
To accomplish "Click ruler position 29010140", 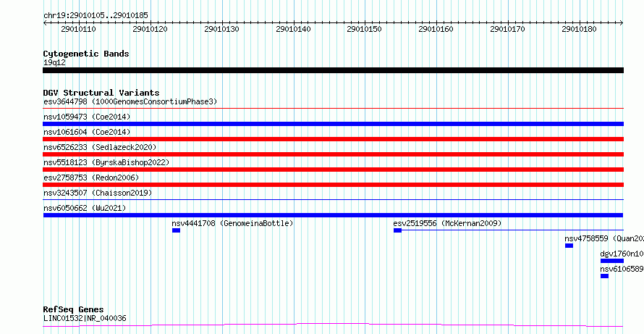I will click(x=293, y=29).
